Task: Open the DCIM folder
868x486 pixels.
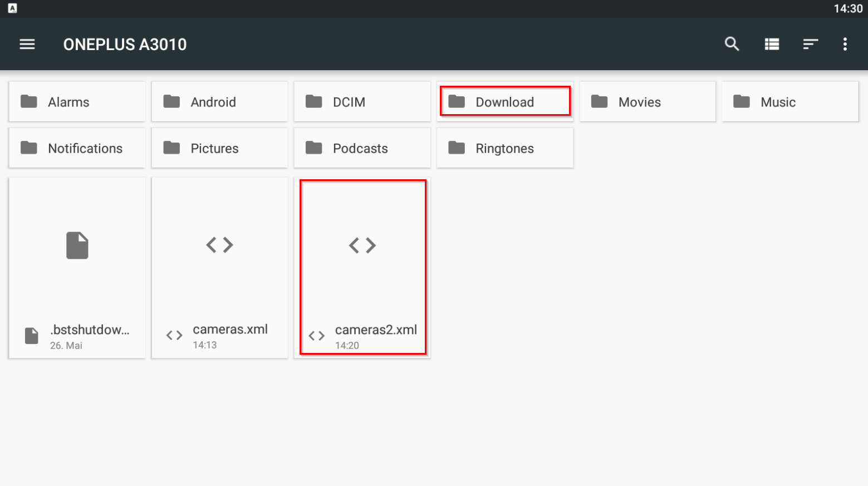Action: [x=362, y=102]
